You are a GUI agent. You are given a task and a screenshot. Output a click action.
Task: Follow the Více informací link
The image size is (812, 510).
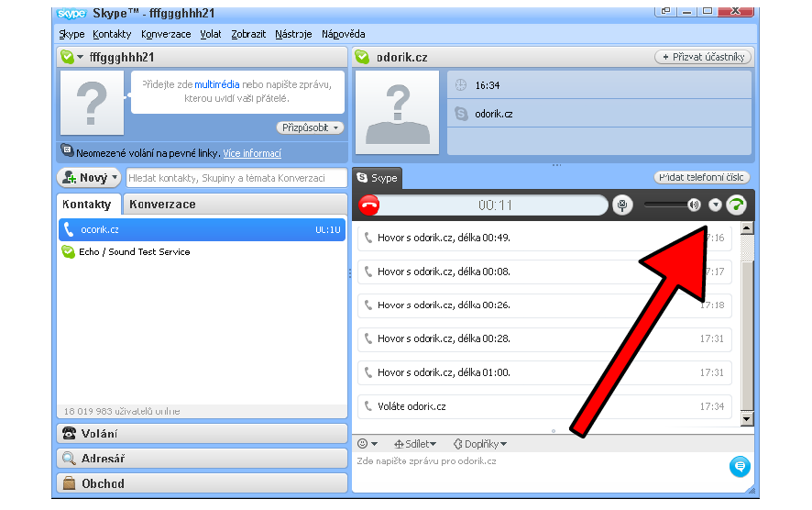252,153
